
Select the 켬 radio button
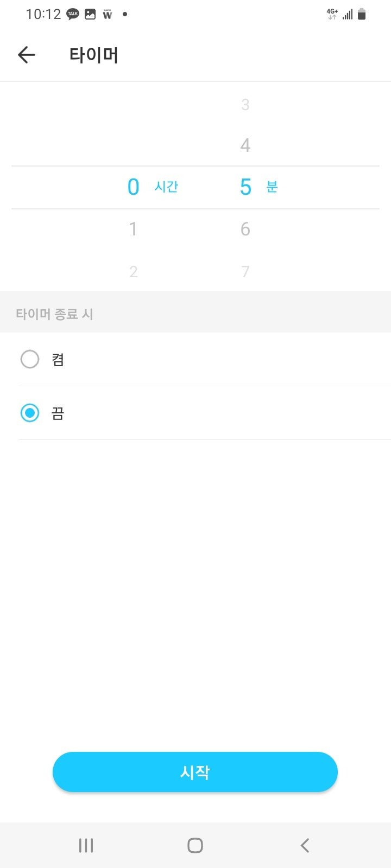point(30,359)
